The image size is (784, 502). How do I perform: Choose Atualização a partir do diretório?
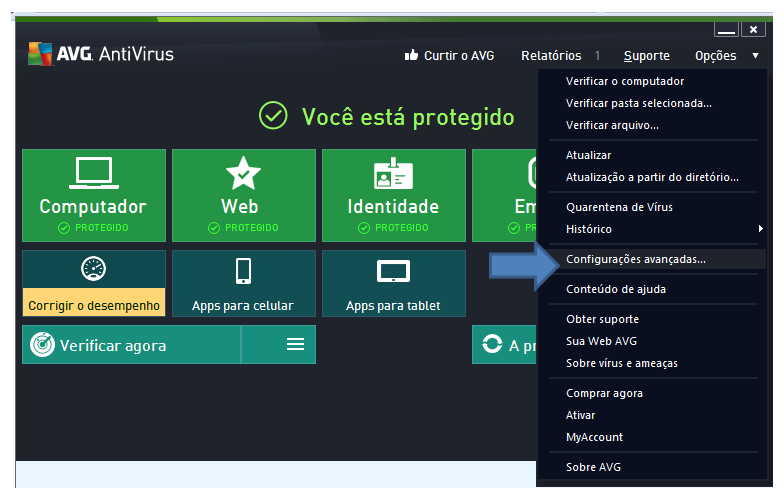coord(652,177)
